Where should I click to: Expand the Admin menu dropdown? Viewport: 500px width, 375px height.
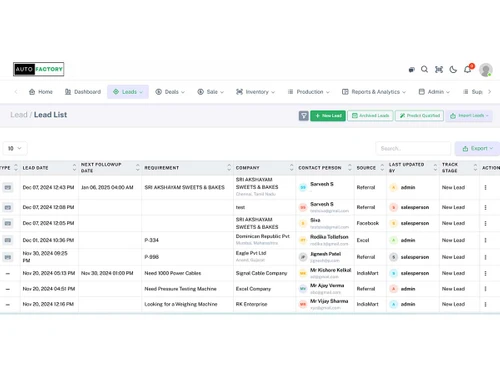(x=434, y=92)
